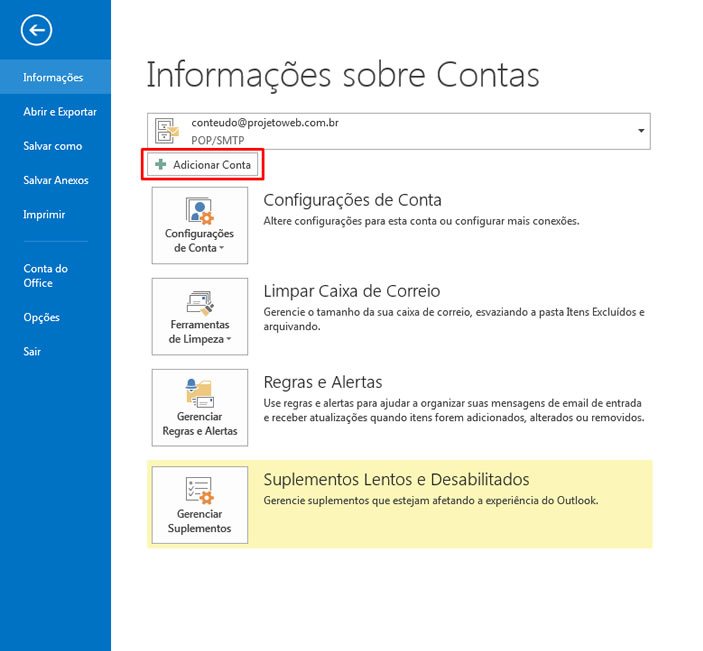Click Gerenciar Suplementos button

coord(200,505)
